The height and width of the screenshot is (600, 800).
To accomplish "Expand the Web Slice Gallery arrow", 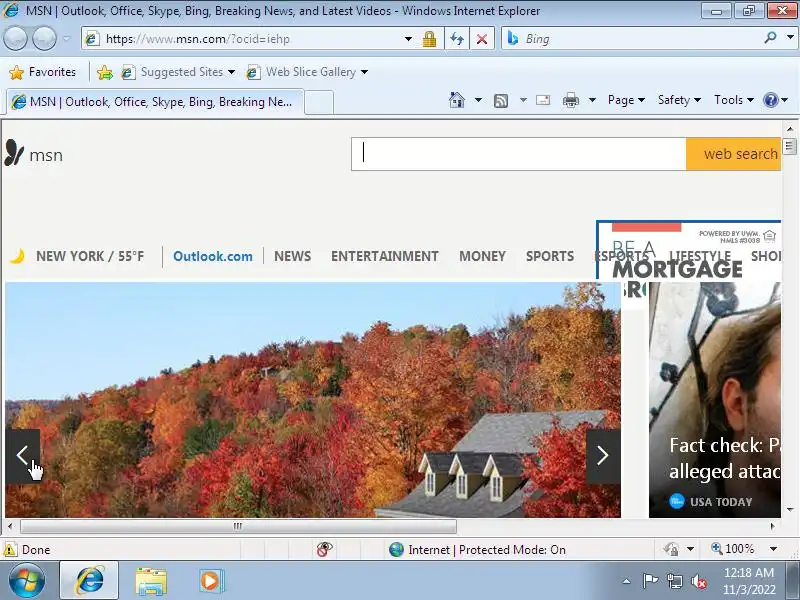I will (x=364, y=72).
